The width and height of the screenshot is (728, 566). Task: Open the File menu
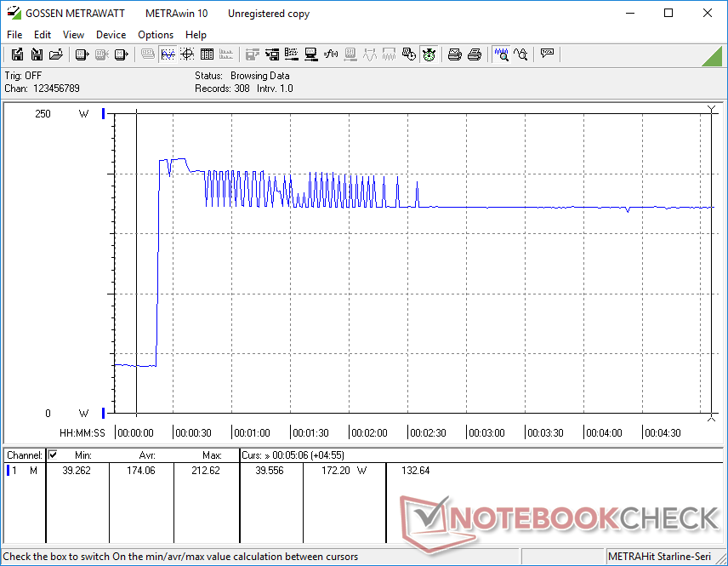click(14, 35)
